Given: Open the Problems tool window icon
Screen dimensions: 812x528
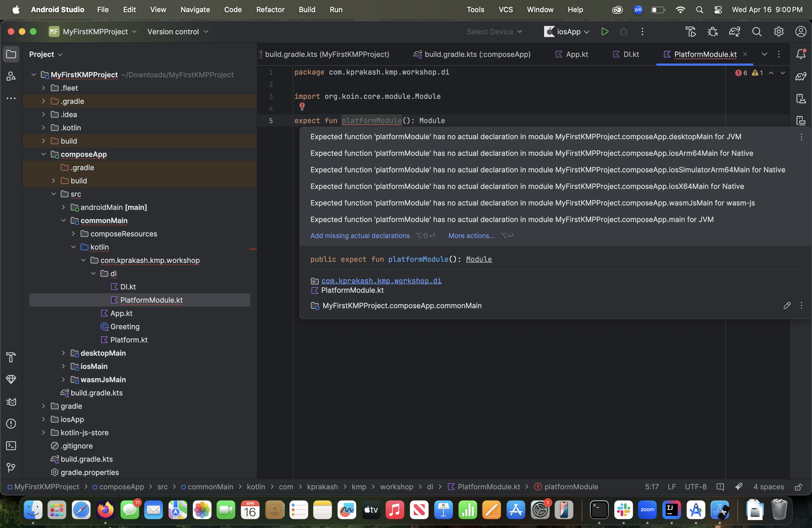Looking at the screenshot, I should tap(11, 424).
